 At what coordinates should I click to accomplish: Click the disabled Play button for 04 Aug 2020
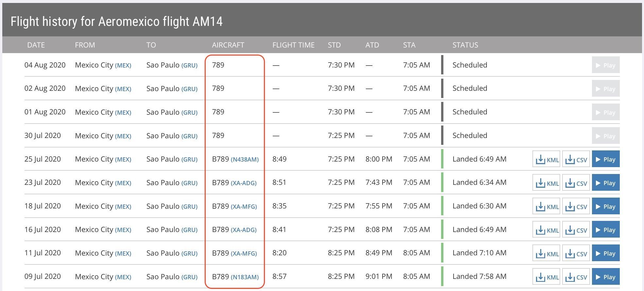[x=606, y=65]
